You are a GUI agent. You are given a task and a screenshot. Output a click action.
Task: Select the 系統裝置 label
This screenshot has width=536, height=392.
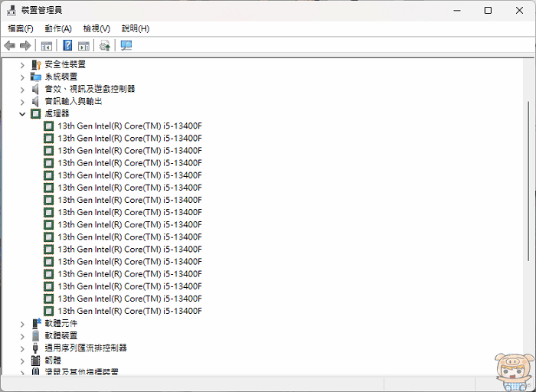coord(60,77)
